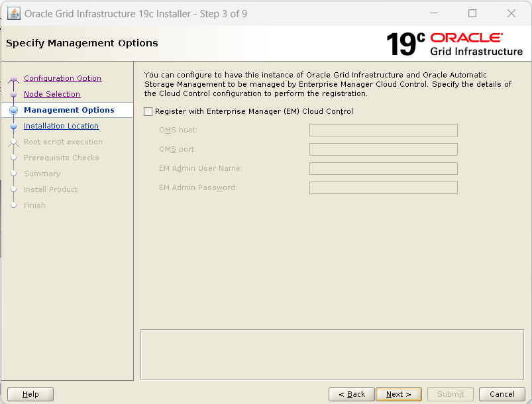
Task: Go to Configuration Option step
Action: click(x=63, y=78)
